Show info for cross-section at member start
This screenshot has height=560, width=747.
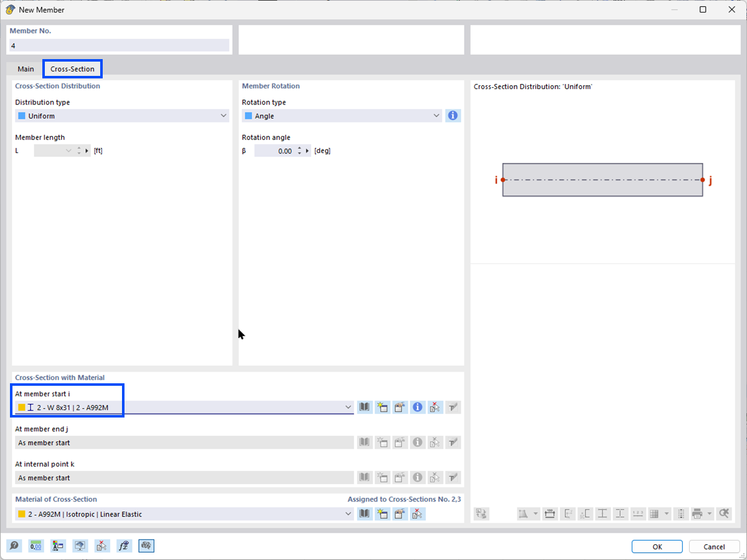pos(417,407)
